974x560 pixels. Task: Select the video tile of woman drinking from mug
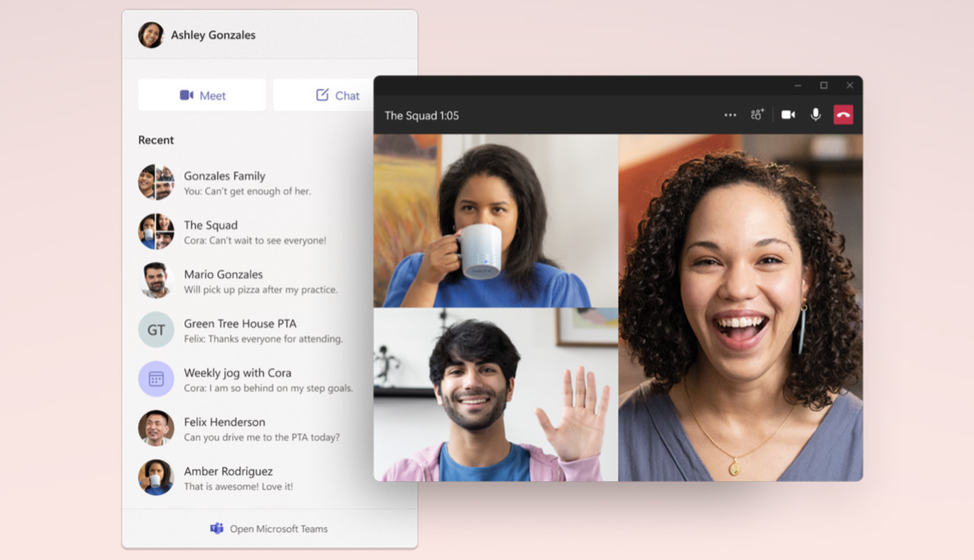tap(495, 221)
